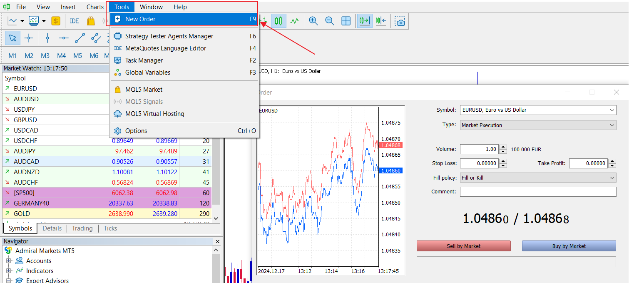Click the Zoom Out magnifier icon
This screenshot has height=283, width=644.
click(329, 21)
